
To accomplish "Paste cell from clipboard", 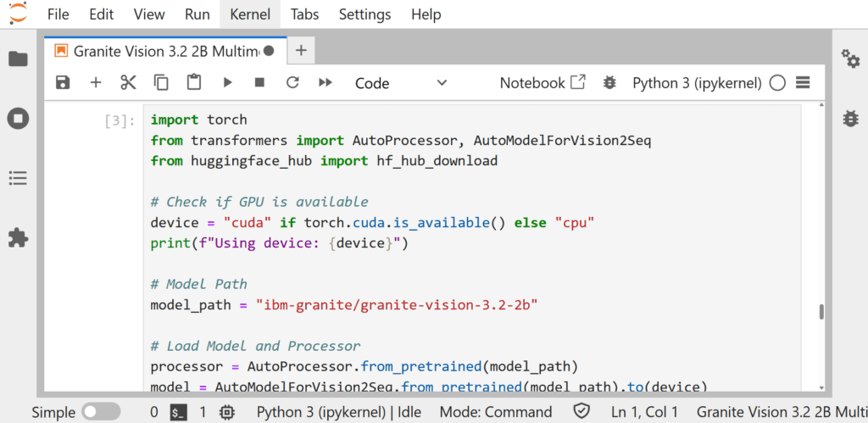I will [193, 82].
